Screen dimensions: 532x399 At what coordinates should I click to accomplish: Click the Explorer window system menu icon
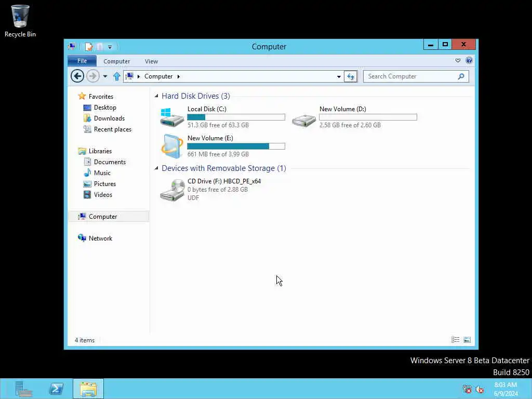pyautogui.click(x=72, y=46)
